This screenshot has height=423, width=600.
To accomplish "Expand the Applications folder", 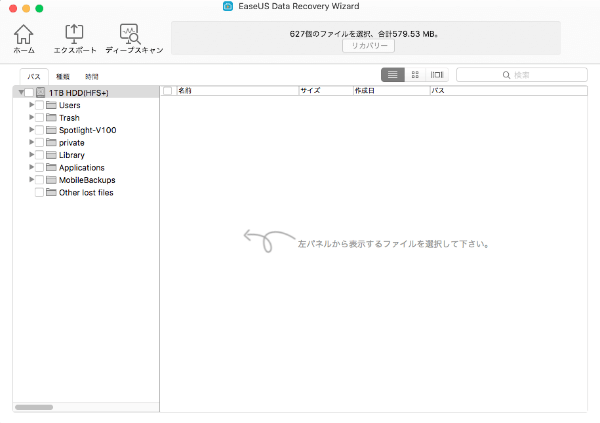I will point(31,167).
